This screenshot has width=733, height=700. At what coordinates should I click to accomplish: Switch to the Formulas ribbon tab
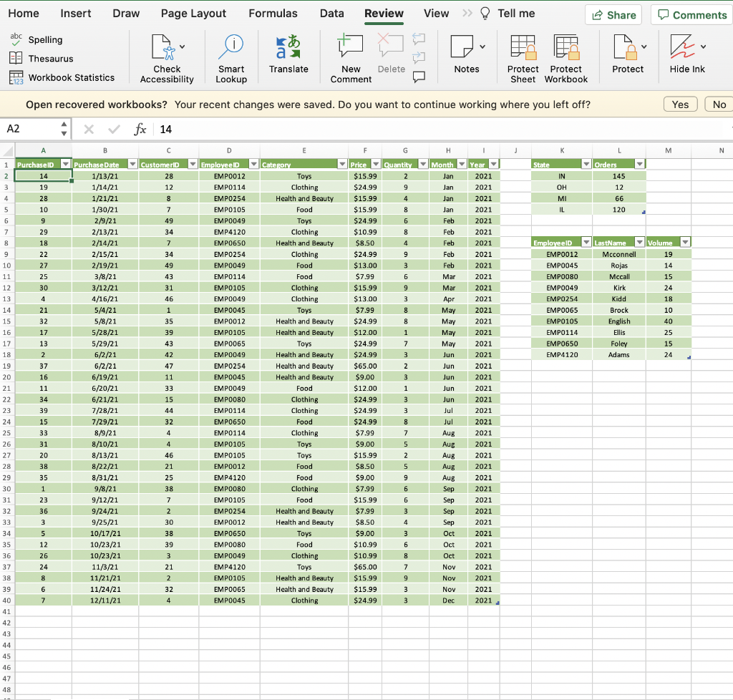click(x=273, y=13)
